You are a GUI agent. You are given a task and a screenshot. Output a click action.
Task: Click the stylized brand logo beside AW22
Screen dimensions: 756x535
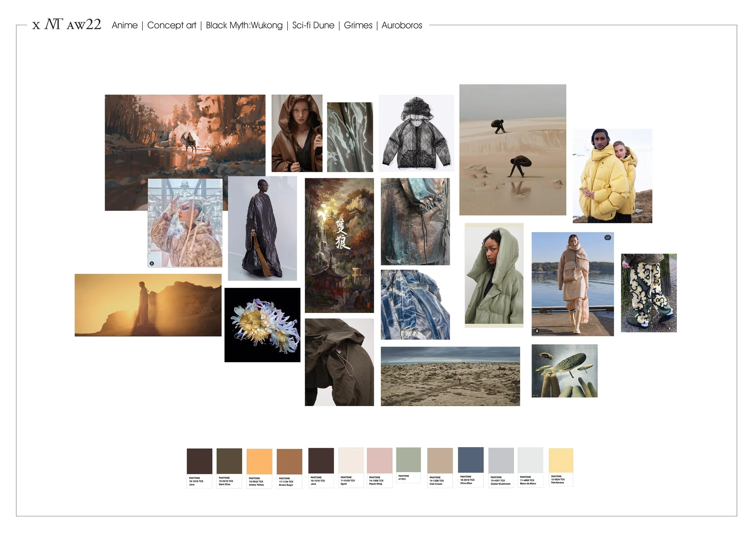coord(53,24)
